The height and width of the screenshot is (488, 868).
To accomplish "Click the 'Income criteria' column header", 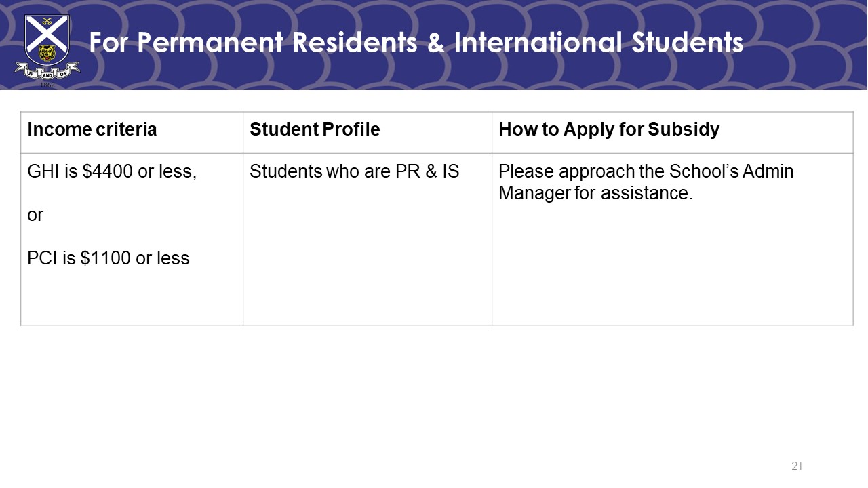I will pyautogui.click(x=92, y=129).
